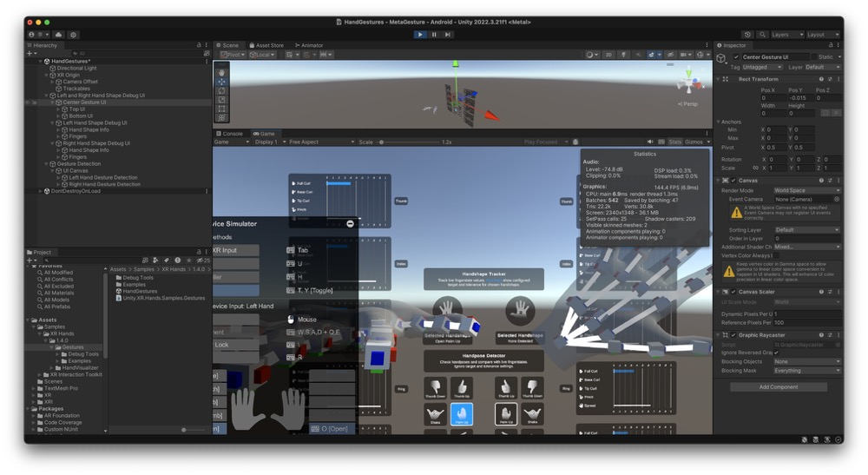868x475 pixels.
Task: Mute audio in Game view toolbar
Action: point(650,142)
